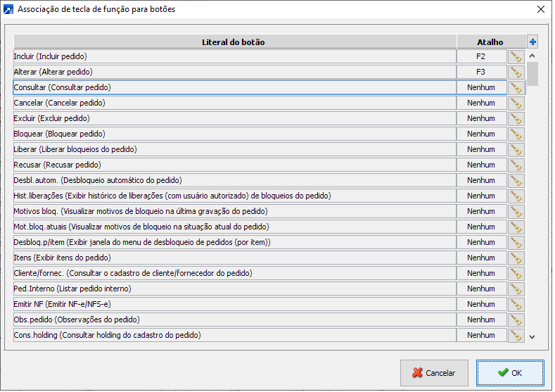
Task: Close the Associação de tecla dialog
Action: pos(540,9)
